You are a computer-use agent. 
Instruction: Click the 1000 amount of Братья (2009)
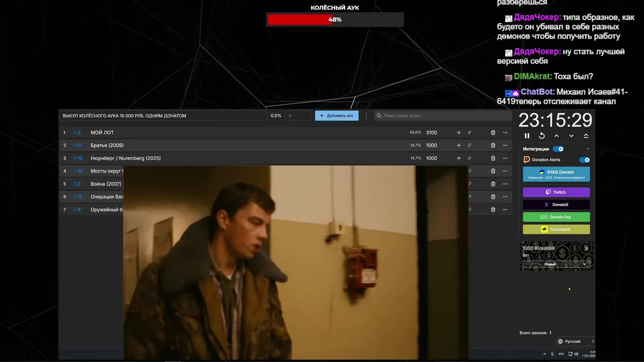(x=432, y=145)
